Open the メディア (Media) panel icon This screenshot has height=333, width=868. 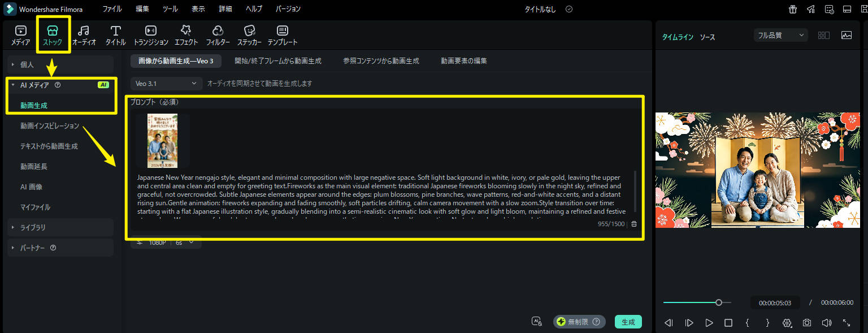(x=21, y=34)
